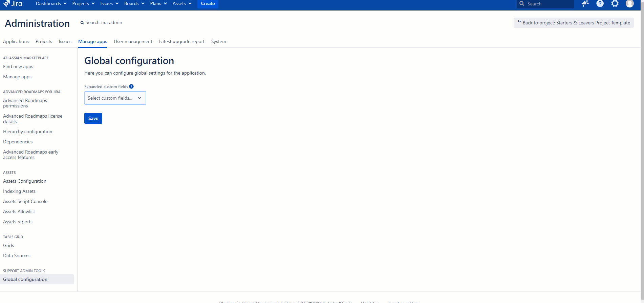This screenshot has height=303, width=644.
Task: Click the Save button
Action: pyautogui.click(x=93, y=118)
